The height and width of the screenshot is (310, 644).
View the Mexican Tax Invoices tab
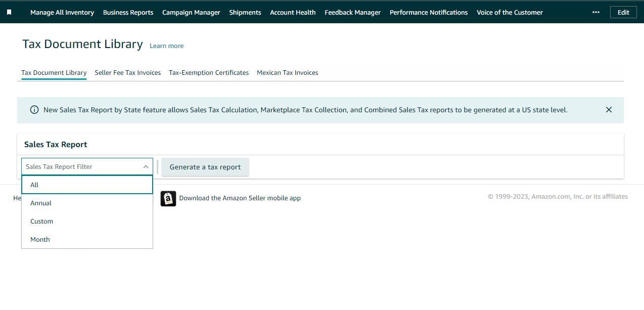pyautogui.click(x=287, y=72)
